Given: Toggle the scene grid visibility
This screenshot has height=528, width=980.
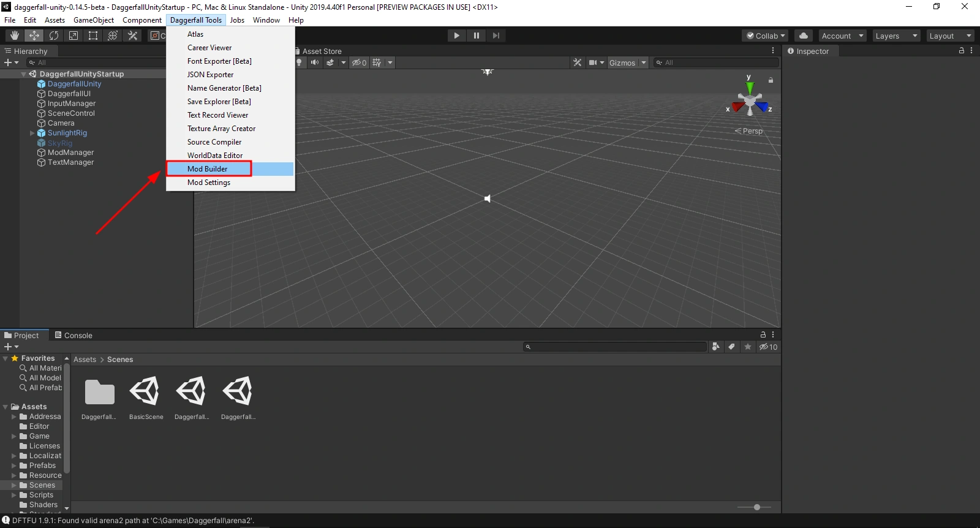Looking at the screenshot, I should pyautogui.click(x=377, y=62).
